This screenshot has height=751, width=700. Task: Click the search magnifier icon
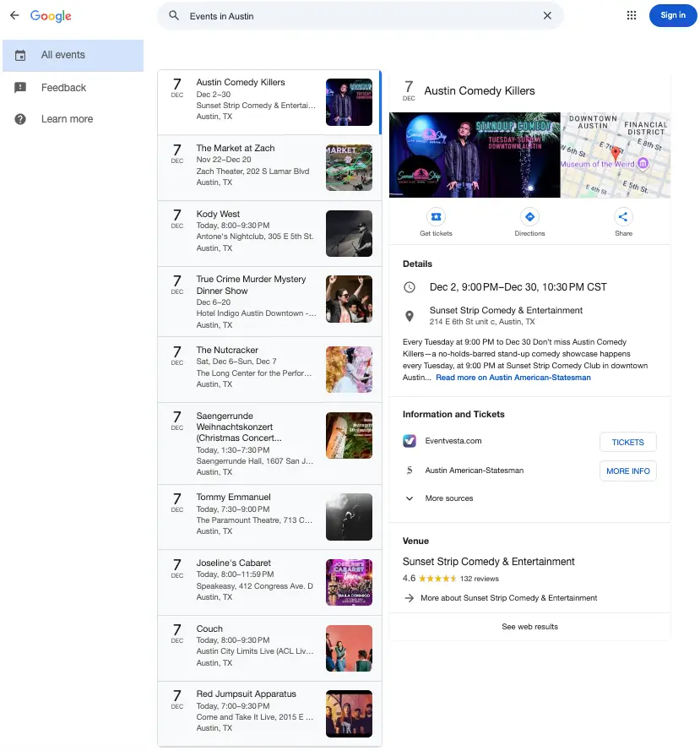[x=174, y=15]
